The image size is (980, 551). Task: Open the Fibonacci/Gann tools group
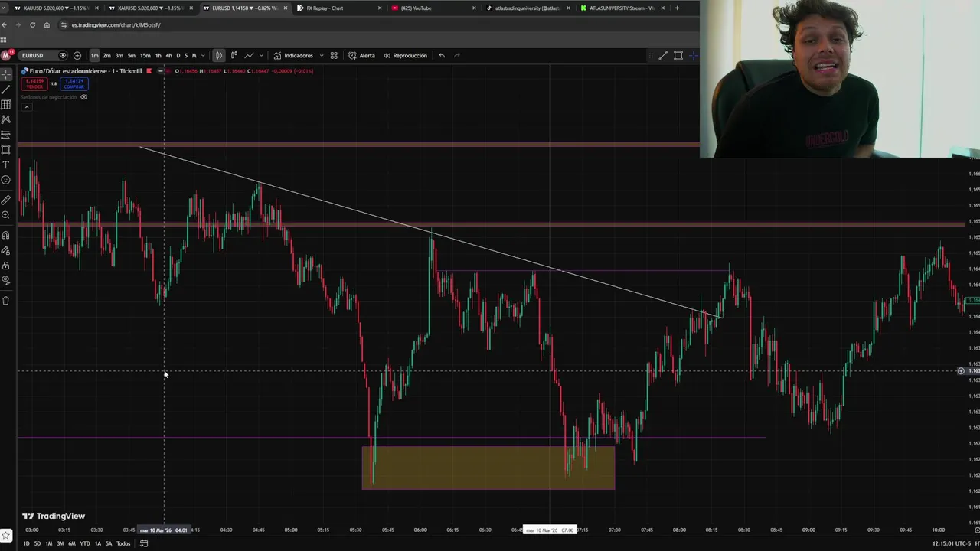tap(5, 104)
